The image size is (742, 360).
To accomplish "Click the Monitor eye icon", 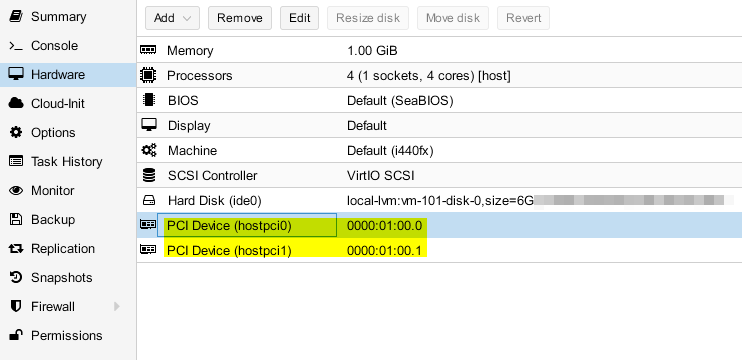I will tap(16, 191).
